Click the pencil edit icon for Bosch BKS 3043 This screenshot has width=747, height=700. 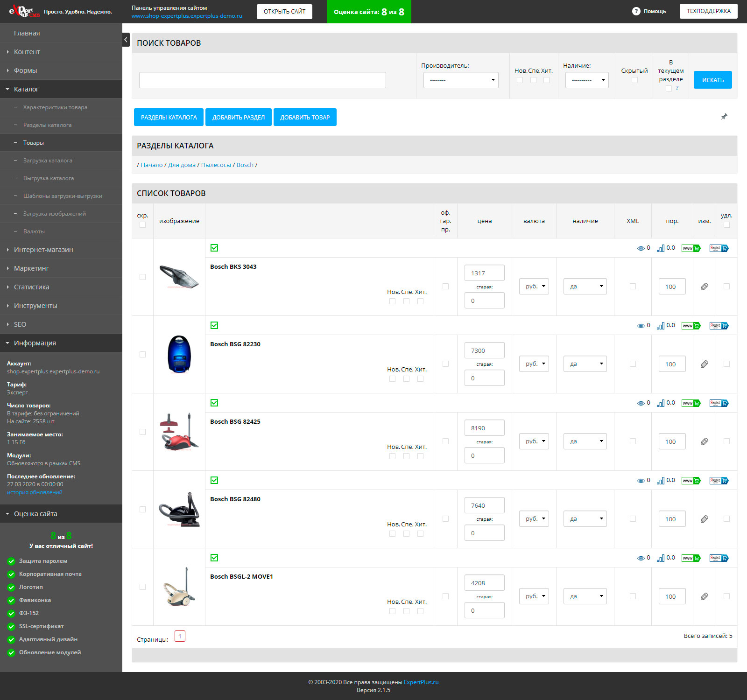coord(704,287)
